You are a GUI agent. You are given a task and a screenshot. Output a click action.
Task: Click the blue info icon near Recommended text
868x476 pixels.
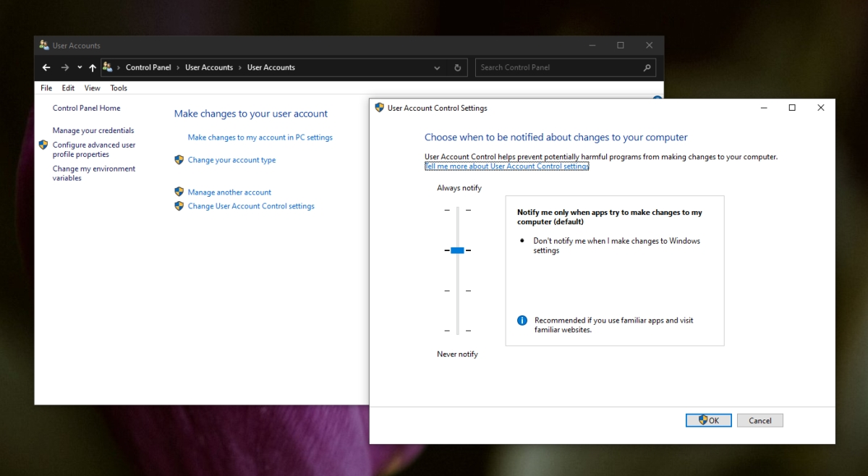coord(522,320)
